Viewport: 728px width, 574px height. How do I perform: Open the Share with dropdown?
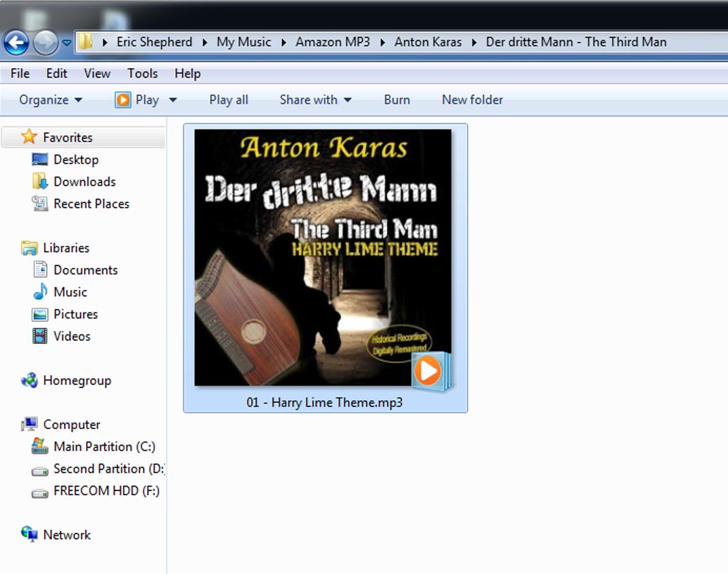click(x=315, y=99)
